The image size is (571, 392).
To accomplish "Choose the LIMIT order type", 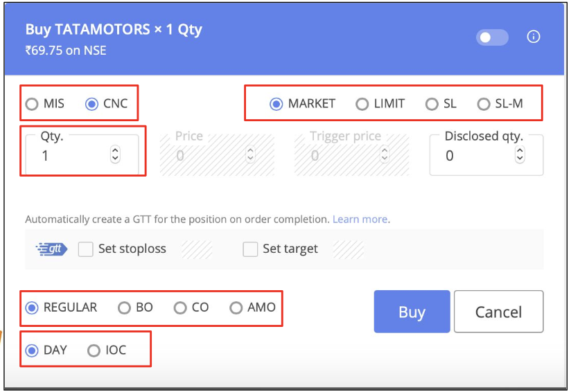I will click(x=362, y=104).
